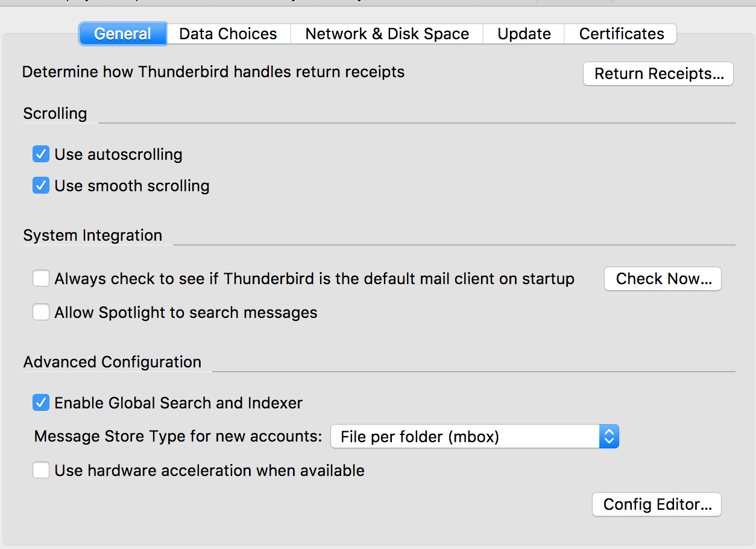756x549 pixels.
Task: Uncheck Use smooth scrolling
Action: point(41,186)
